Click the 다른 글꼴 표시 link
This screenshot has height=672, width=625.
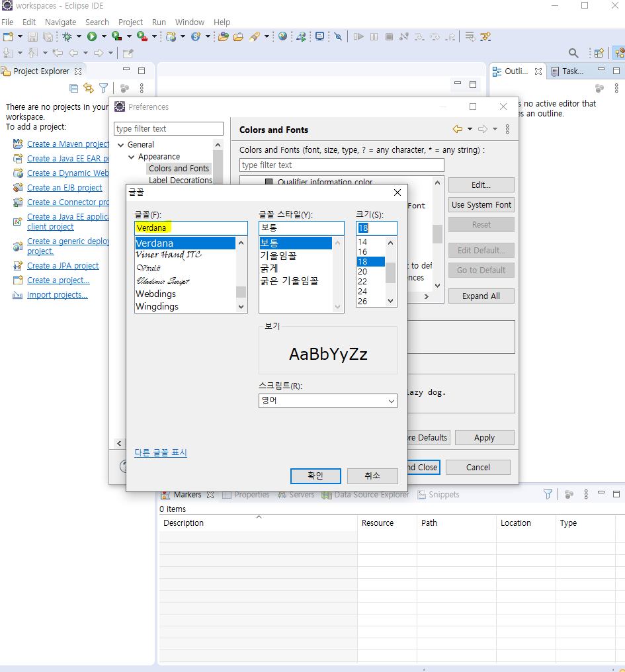click(161, 452)
